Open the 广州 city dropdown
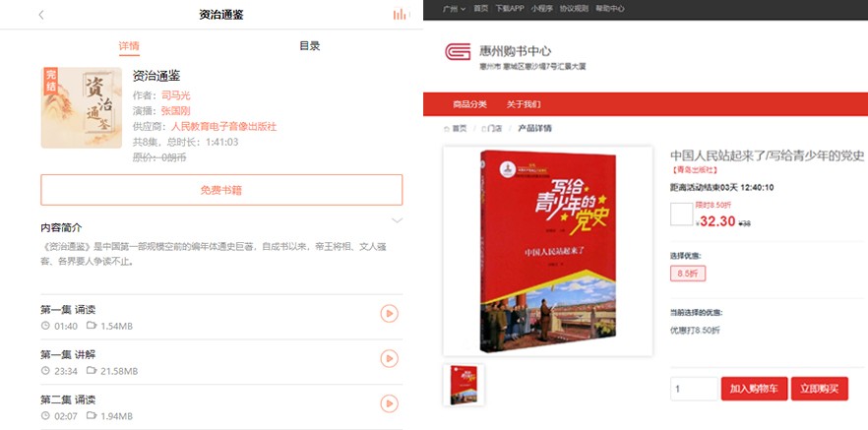This screenshot has height=430, width=868. pyautogui.click(x=454, y=8)
